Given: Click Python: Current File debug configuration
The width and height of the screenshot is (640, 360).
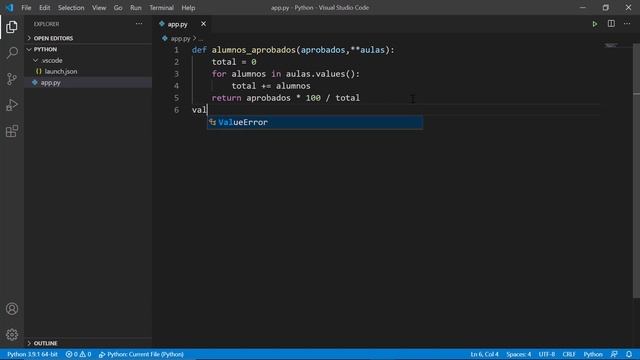Looking at the screenshot, I should point(141,354).
